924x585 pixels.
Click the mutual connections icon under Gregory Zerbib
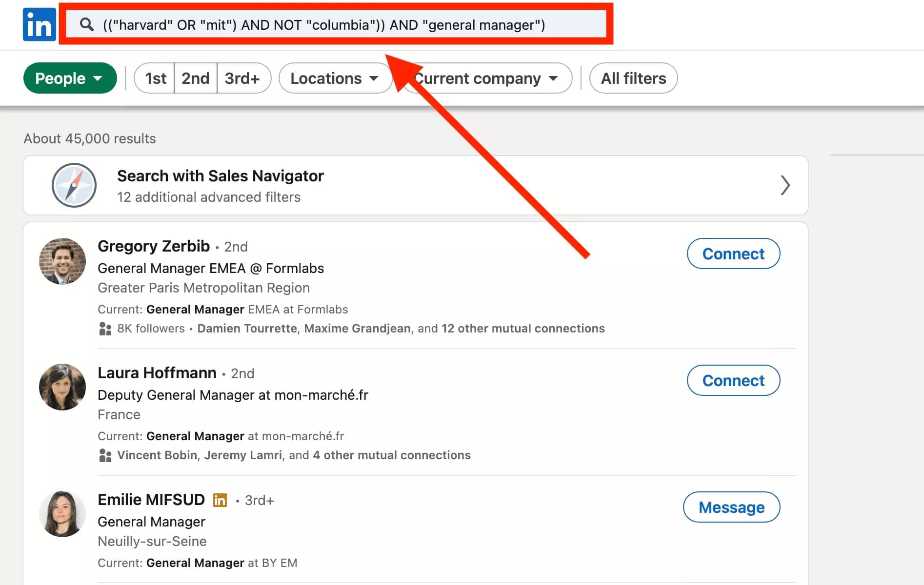tap(104, 329)
